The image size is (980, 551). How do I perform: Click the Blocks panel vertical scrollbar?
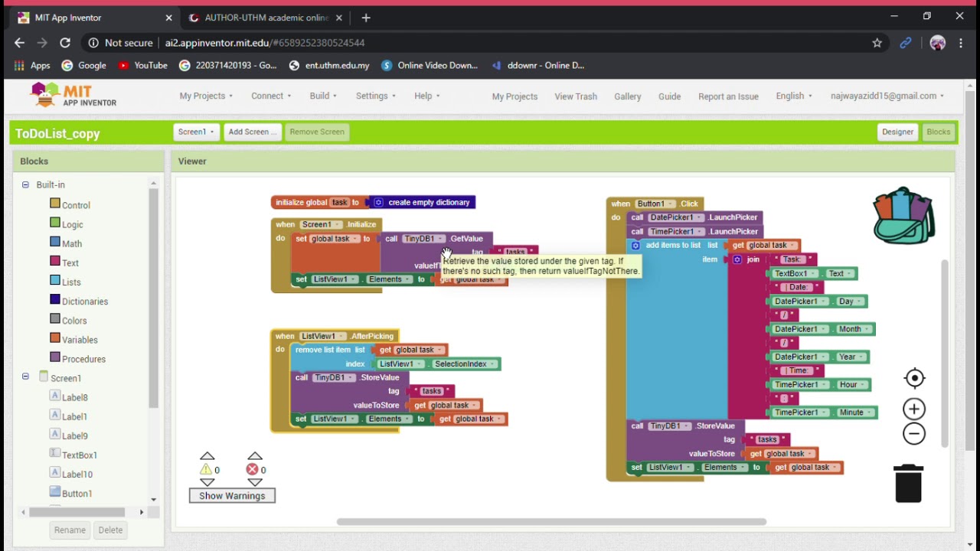(153, 298)
